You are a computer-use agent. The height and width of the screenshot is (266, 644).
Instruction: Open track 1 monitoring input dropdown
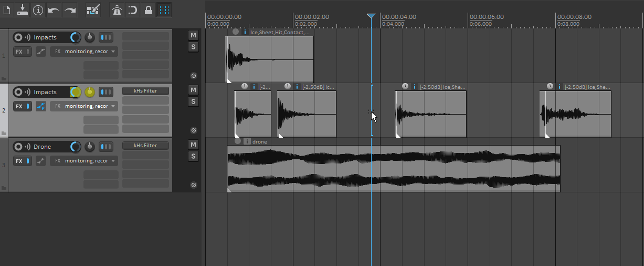[84, 52]
